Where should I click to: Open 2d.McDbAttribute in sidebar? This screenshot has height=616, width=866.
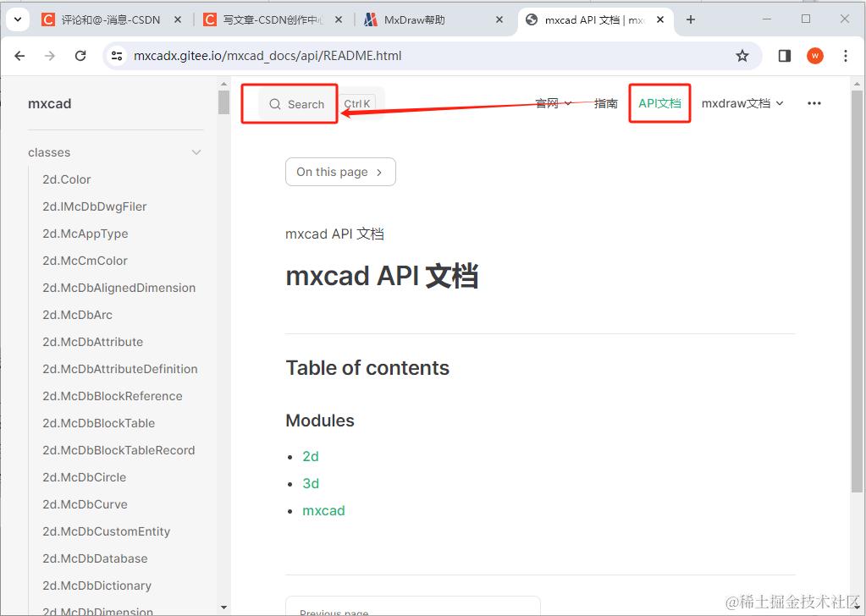pyautogui.click(x=93, y=342)
